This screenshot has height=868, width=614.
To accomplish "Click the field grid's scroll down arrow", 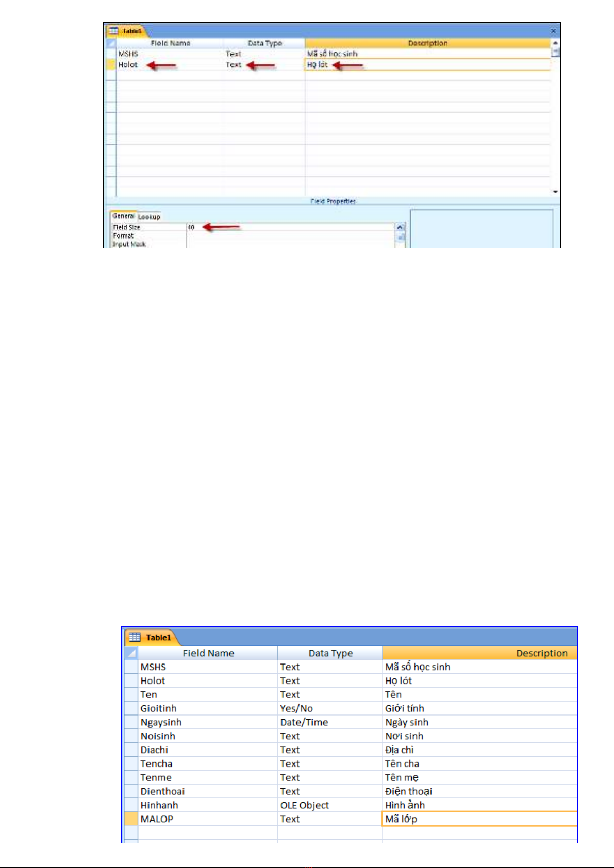I will click(x=555, y=192).
